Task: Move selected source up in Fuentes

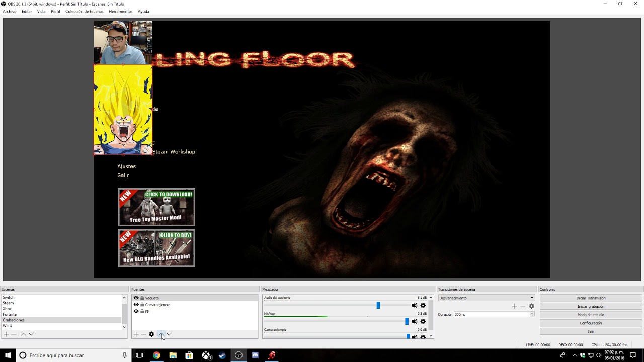Action: pos(161,334)
